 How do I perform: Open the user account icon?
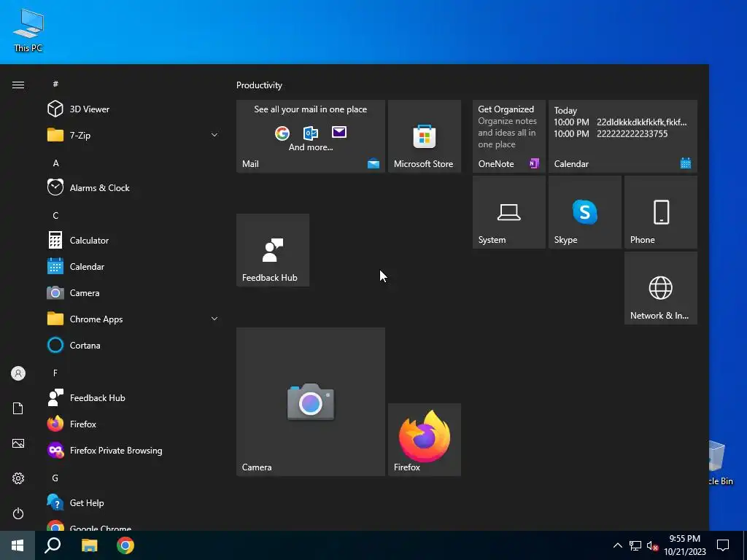(18, 373)
